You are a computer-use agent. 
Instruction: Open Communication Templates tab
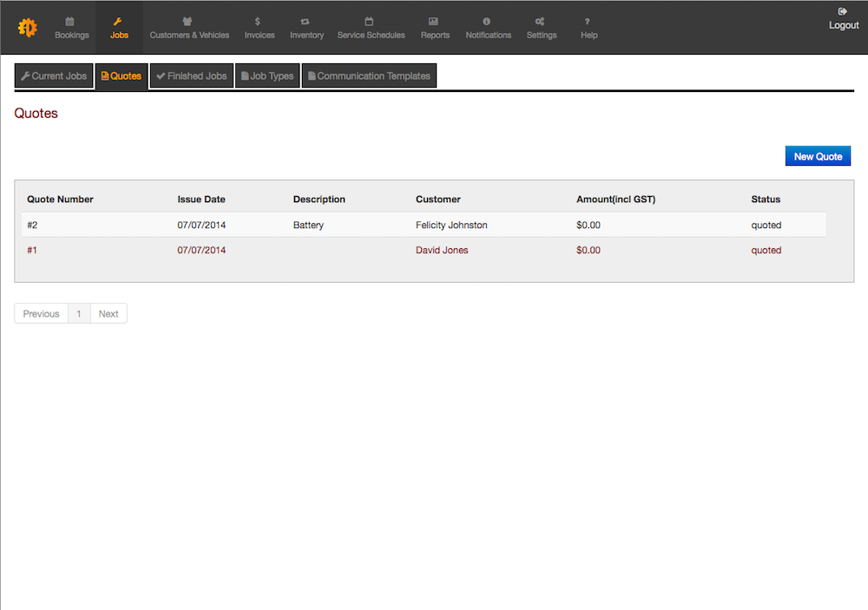click(x=369, y=76)
